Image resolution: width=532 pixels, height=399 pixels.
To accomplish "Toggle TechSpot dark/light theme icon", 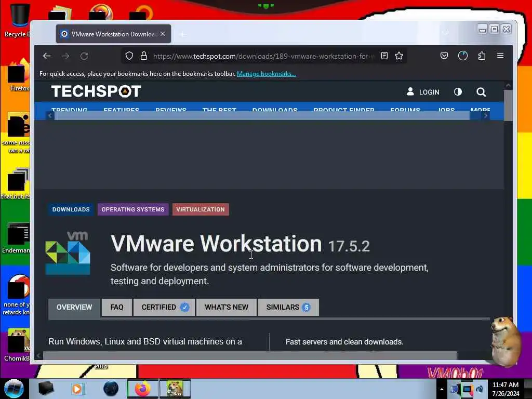I will click(458, 92).
